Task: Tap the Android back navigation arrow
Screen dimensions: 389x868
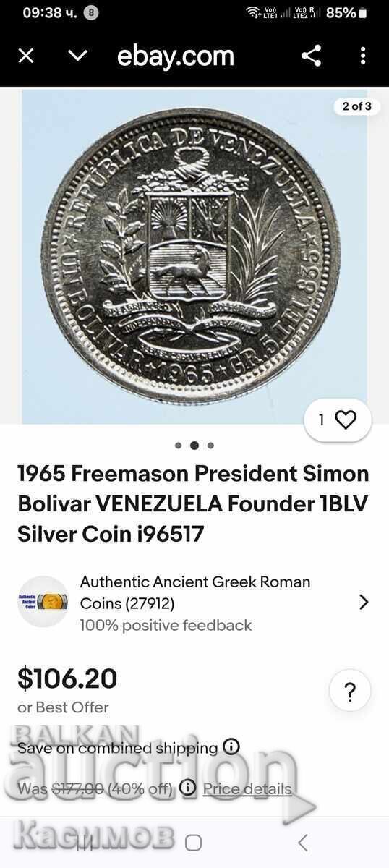Action: tap(303, 842)
